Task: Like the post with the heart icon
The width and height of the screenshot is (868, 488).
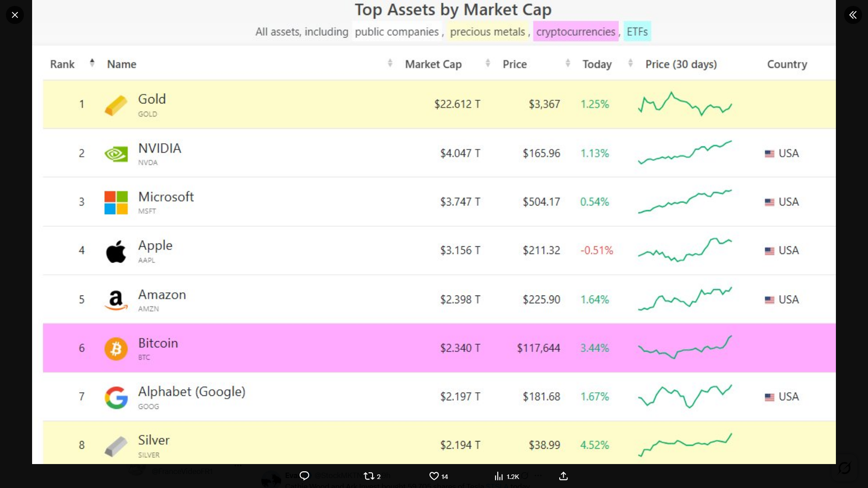Action: pyautogui.click(x=434, y=476)
